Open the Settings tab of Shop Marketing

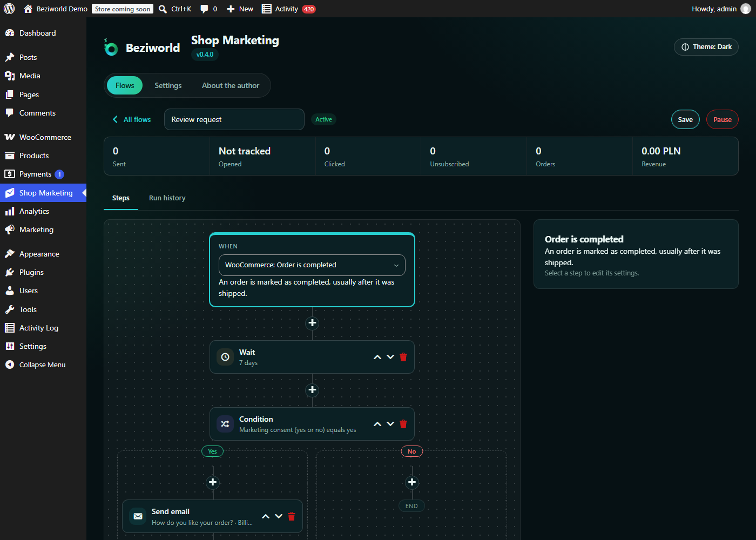click(168, 85)
